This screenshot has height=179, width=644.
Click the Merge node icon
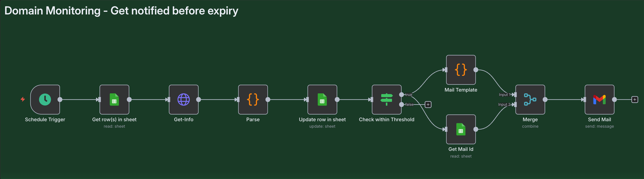click(530, 100)
